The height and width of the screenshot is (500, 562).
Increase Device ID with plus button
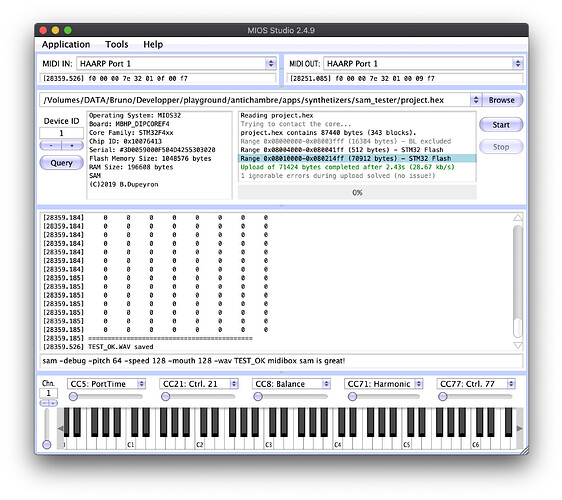72,146
